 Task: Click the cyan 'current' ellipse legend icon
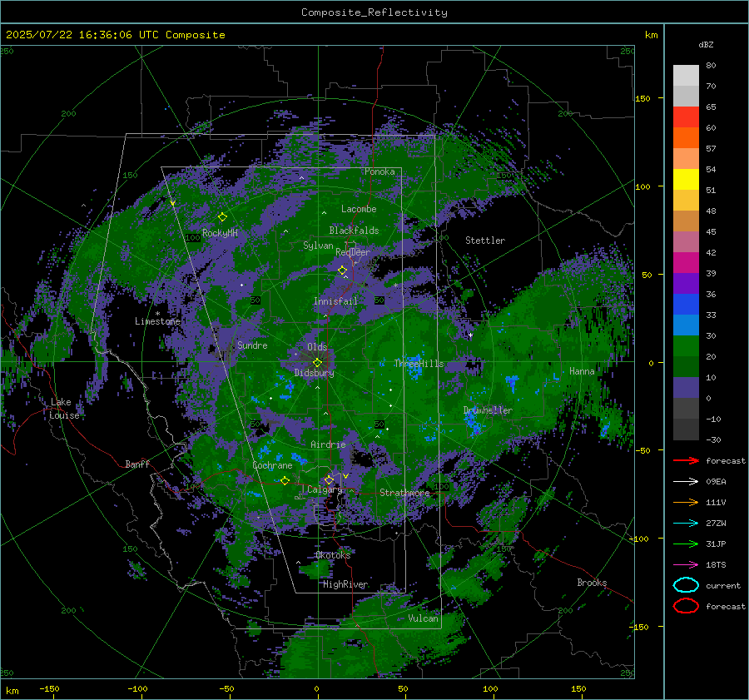(686, 585)
